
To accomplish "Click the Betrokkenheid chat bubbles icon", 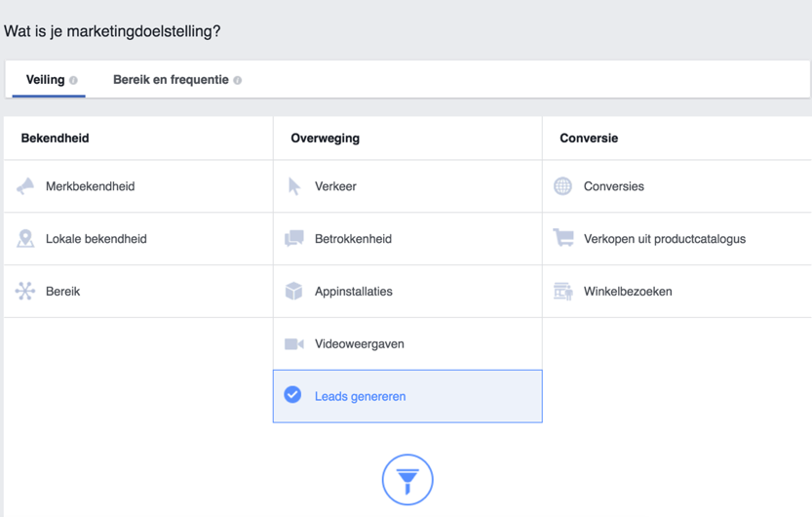I will tap(294, 238).
